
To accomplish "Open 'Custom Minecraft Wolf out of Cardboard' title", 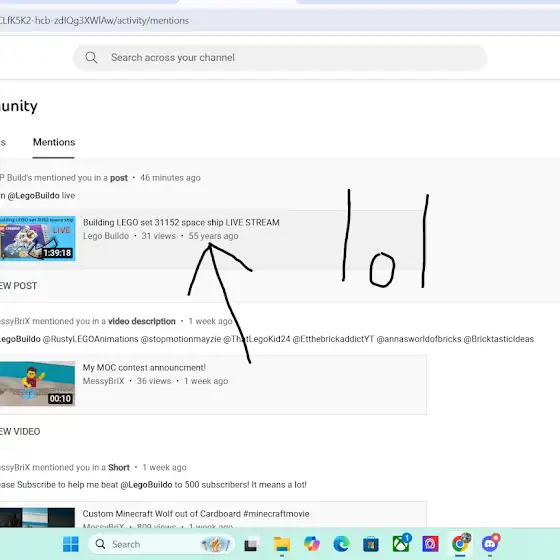I will 196,514.
